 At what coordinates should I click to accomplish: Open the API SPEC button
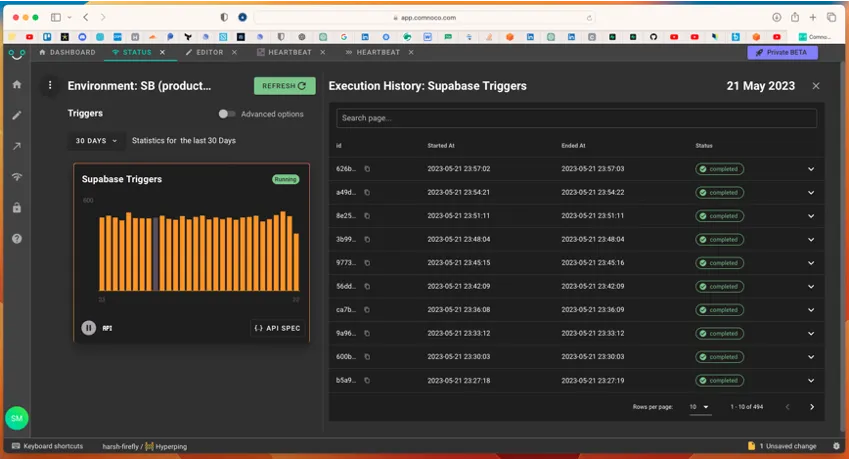277,328
